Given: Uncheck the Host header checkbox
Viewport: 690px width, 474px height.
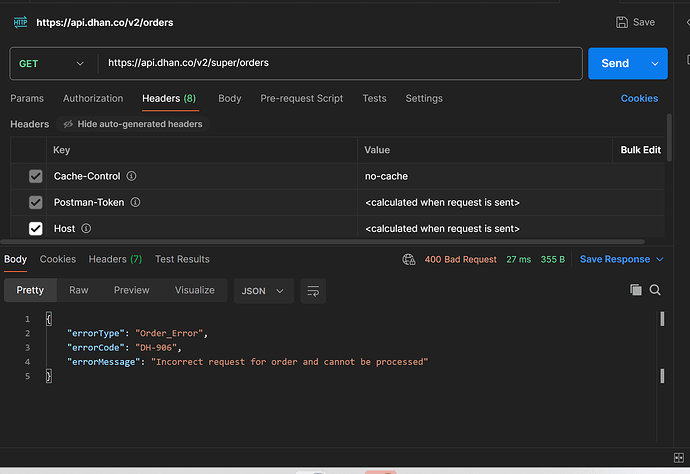Looking at the screenshot, I should 36,228.
